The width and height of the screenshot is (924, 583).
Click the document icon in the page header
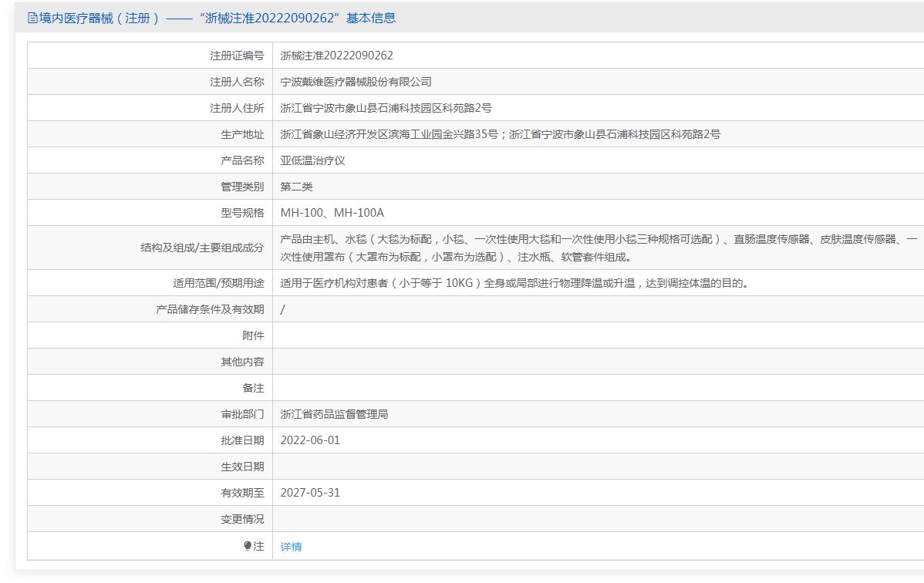pos(32,18)
